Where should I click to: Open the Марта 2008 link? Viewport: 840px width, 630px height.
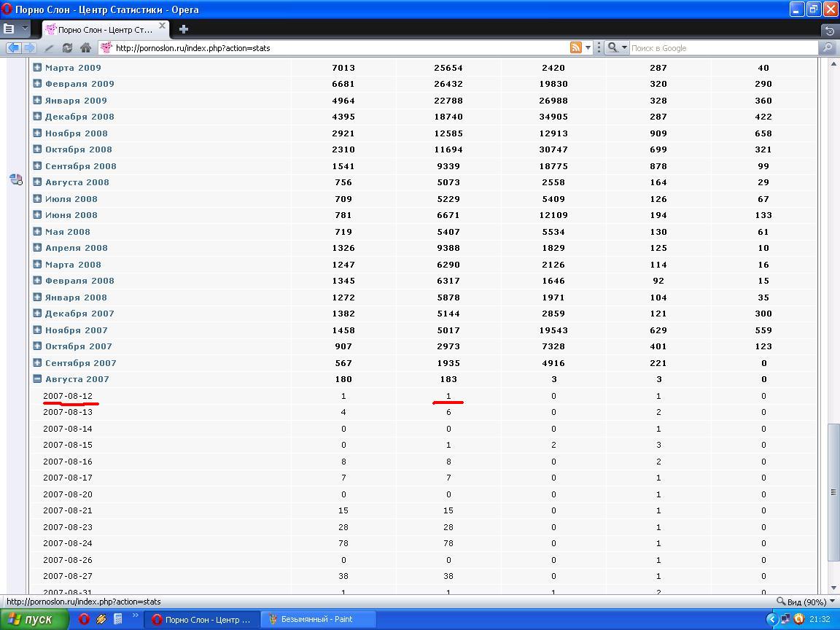tap(73, 264)
